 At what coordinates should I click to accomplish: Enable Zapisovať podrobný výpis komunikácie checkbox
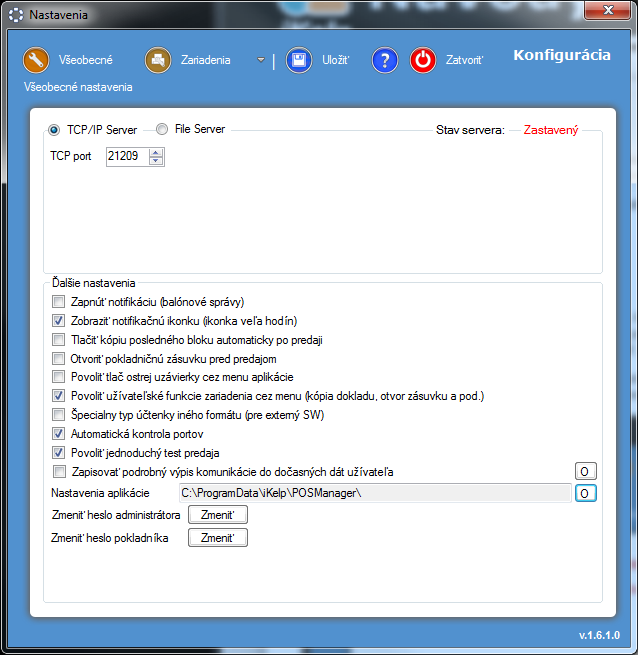tap(59, 472)
